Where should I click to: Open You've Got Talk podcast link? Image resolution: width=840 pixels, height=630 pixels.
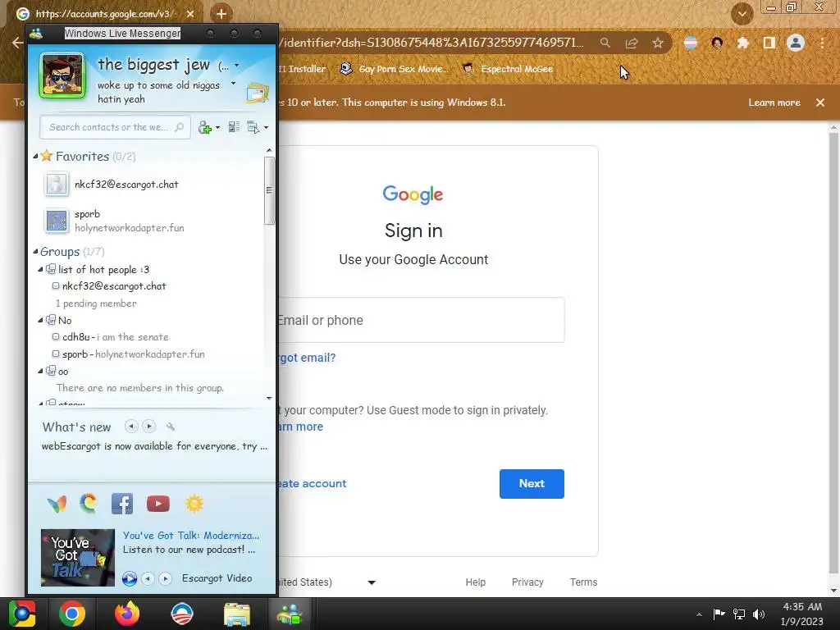[x=190, y=535]
